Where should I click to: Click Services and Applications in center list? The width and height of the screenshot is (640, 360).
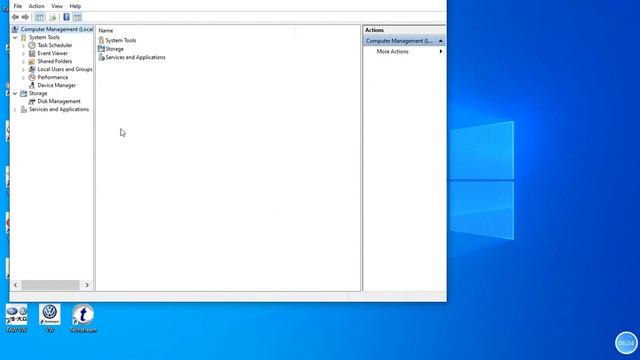point(135,58)
